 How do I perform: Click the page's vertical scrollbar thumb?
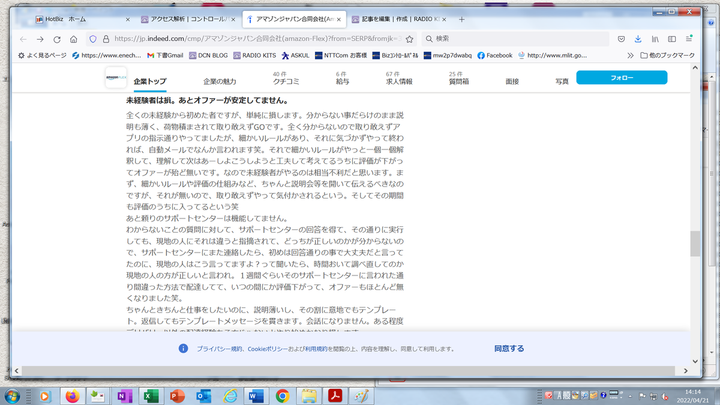tap(694, 243)
